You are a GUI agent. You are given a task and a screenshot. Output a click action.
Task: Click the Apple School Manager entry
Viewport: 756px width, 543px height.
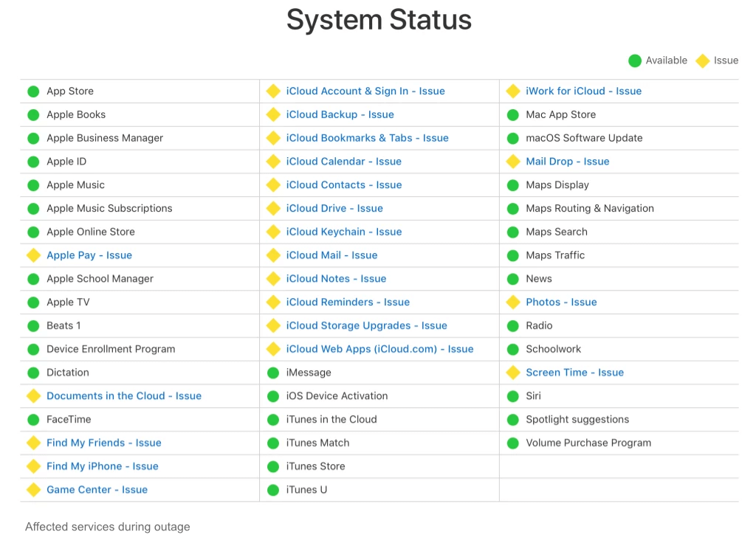(x=100, y=279)
